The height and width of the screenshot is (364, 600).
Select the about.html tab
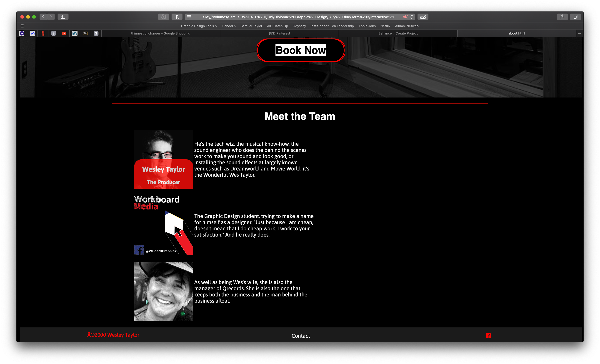(x=516, y=33)
